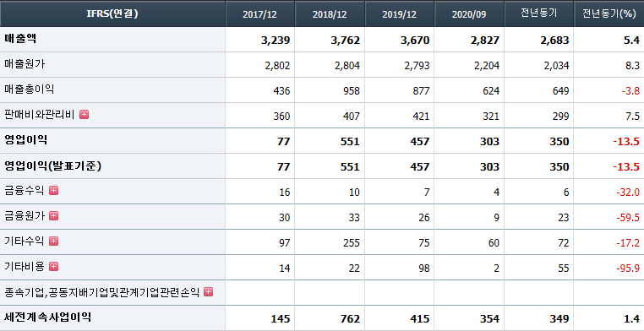Screen dimensions: 644x331
Task: Click the 판매비와관리비 value 421
Action: pos(422,117)
